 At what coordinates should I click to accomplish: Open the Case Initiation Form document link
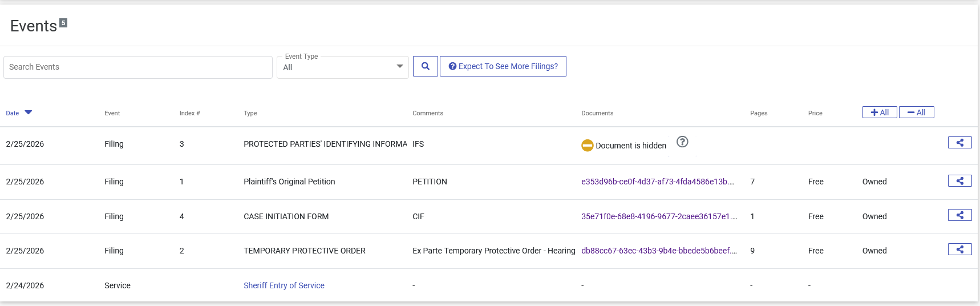(659, 216)
